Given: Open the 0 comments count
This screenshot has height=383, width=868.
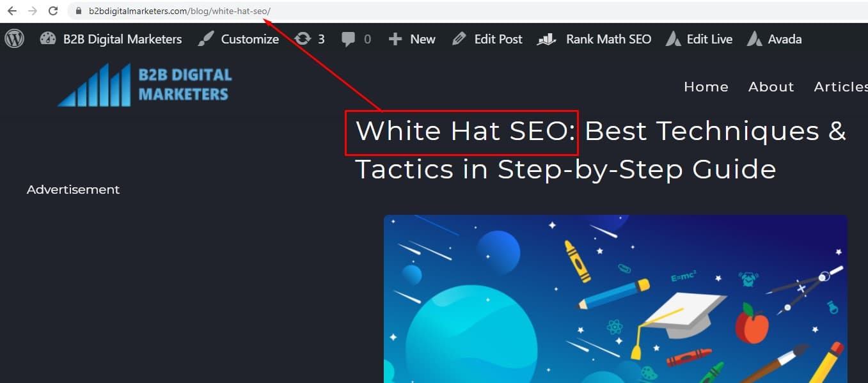Looking at the screenshot, I should pyautogui.click(x=367, y=39).
